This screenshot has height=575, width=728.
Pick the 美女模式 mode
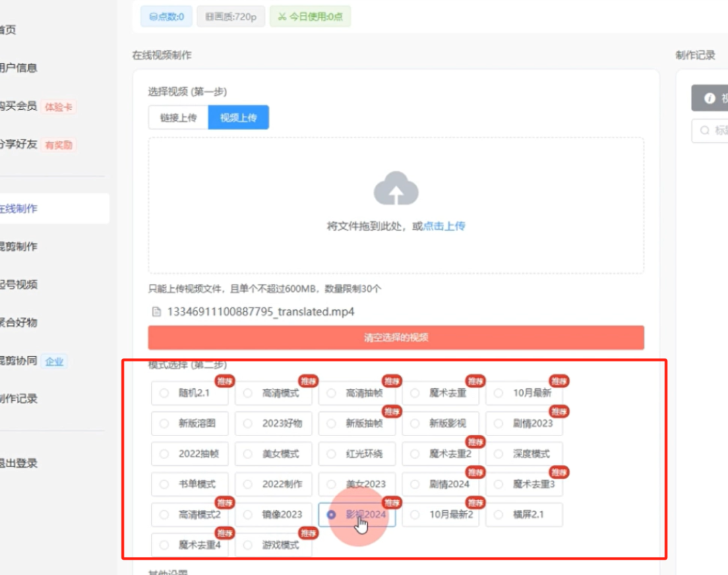(x=274, y=454)
